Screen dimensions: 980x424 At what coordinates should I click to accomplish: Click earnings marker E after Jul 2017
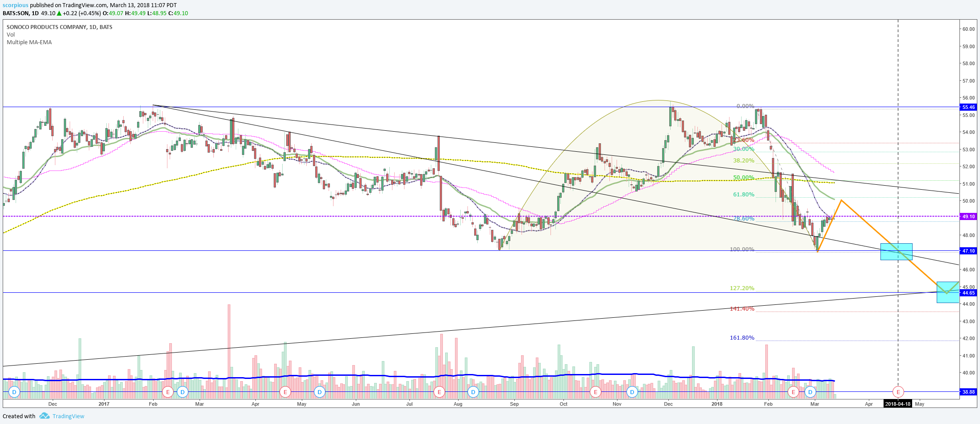pyautogui.click(x=439, y=392)
